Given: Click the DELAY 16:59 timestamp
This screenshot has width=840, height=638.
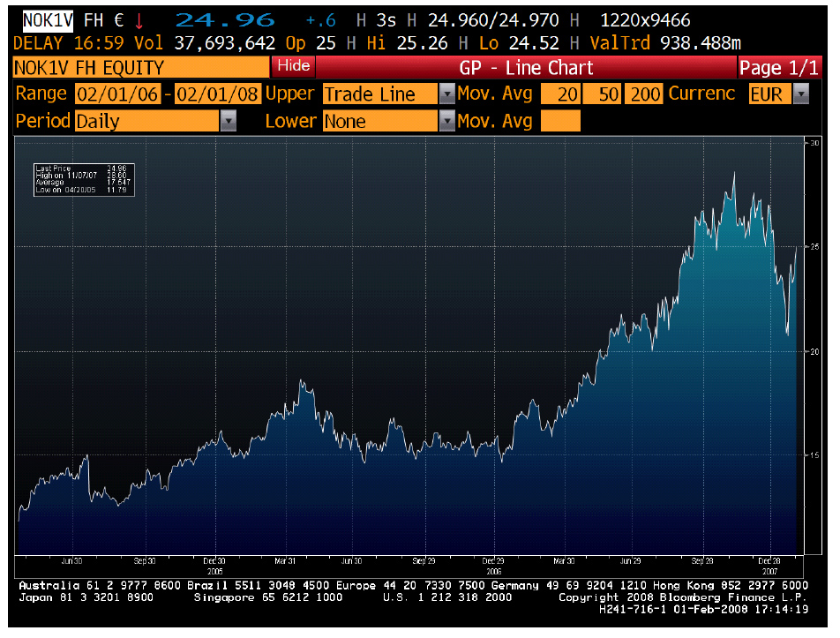Looking at the screenshot, I should [69, 43].
